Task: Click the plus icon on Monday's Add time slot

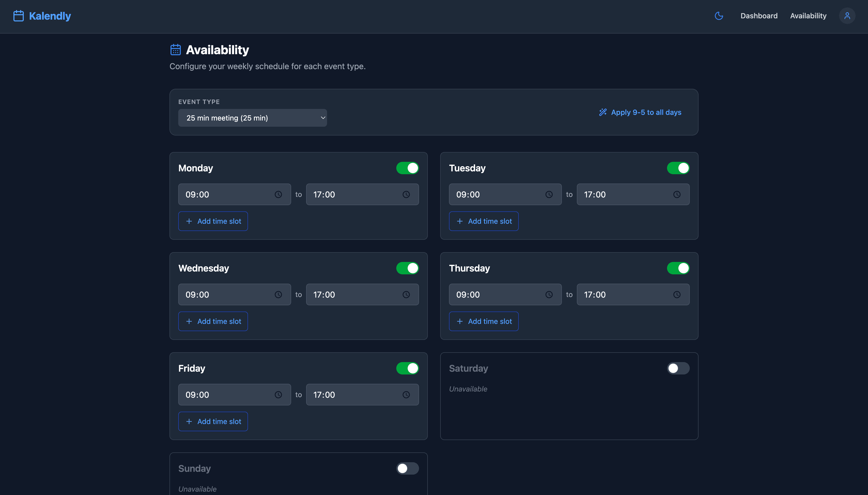Action: (x=190, y=221)
